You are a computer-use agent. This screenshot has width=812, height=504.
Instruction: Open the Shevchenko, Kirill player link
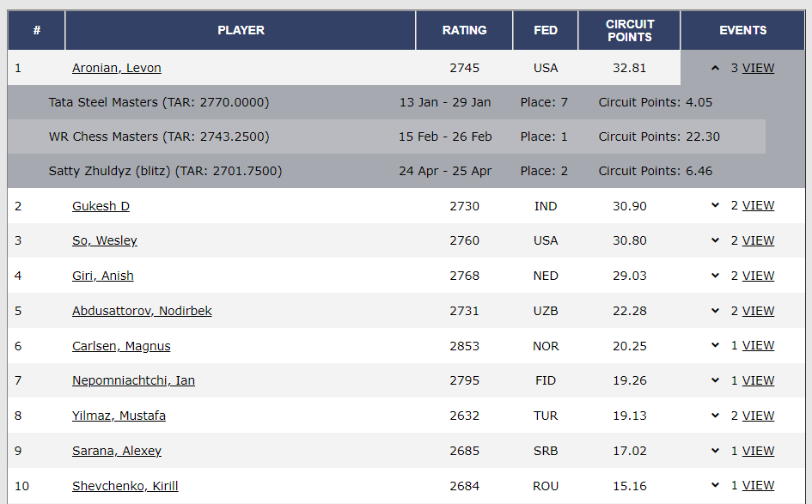click(x=125, y=486)
